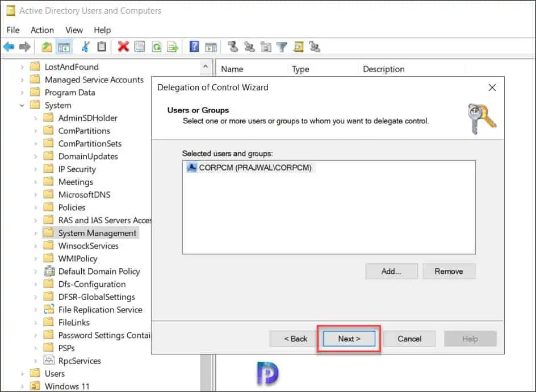536x392 pixels.
Task: Go up one level in toolbar
Action: [47, 47]
